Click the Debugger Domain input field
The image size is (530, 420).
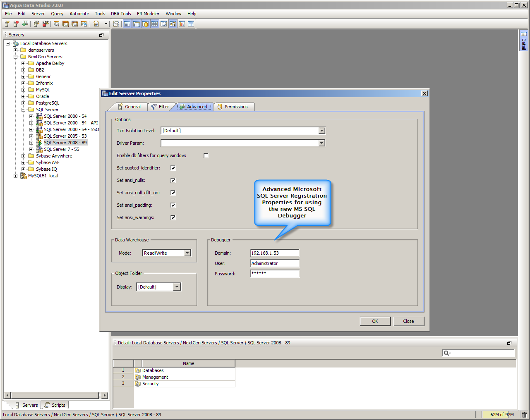tap(275, 253)
